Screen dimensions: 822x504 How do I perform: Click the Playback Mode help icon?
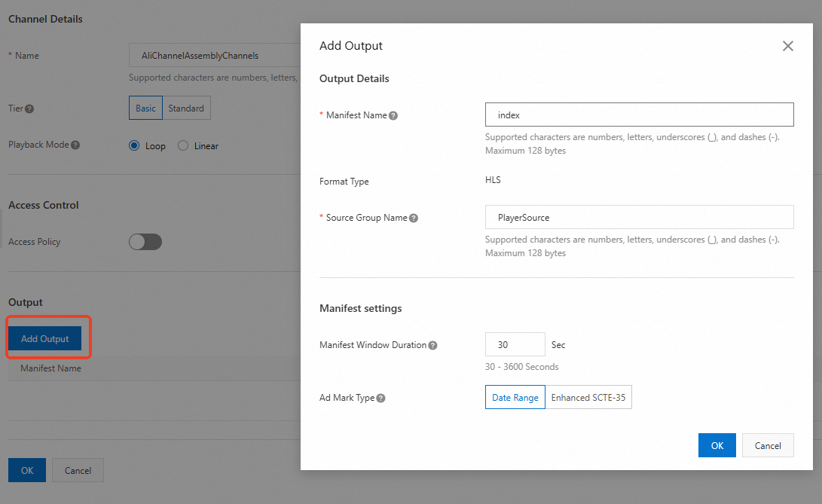[x=75, y=145]
